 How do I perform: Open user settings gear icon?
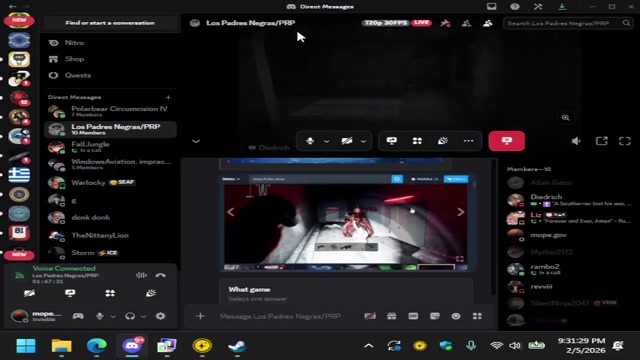160,316
